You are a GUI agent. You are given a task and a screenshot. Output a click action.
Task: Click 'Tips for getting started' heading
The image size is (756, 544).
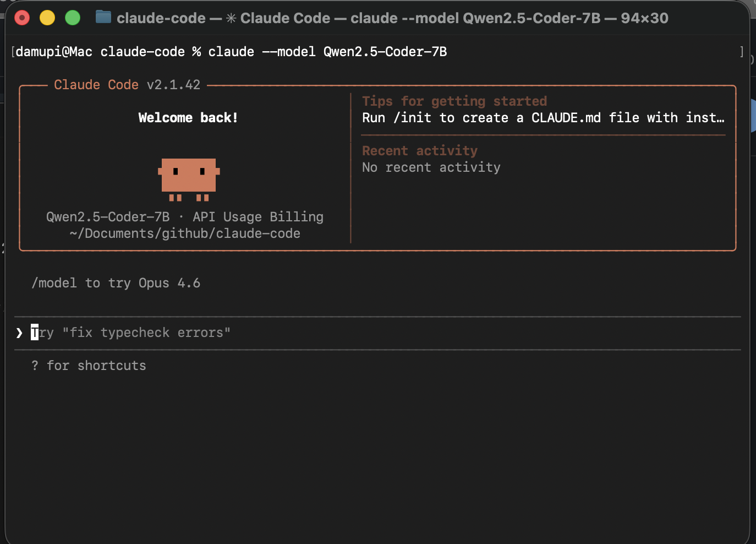[454, 101]
